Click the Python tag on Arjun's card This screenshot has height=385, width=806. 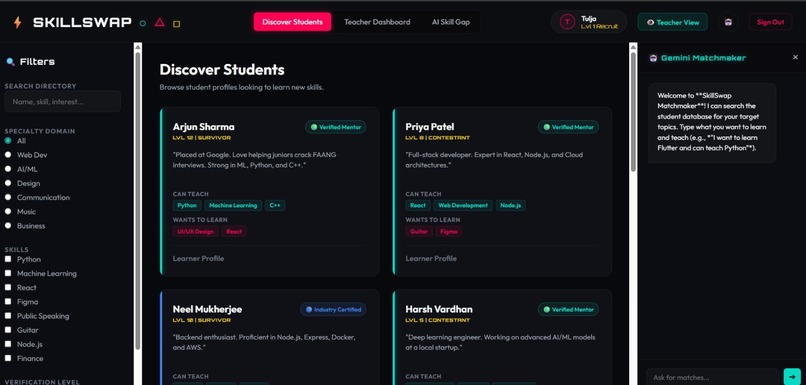[187, 206]
